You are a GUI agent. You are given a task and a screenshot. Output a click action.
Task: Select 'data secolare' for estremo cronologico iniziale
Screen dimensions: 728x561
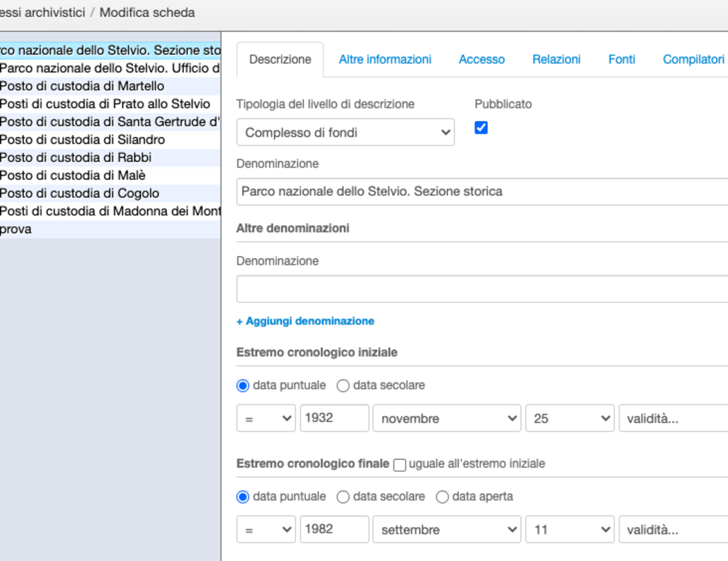(x=343, y=385)
